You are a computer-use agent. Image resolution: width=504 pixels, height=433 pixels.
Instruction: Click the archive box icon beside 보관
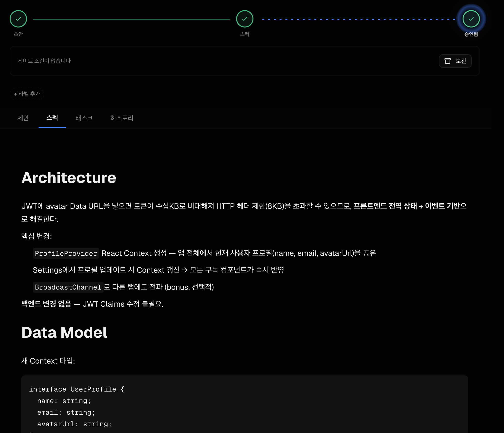[448, 61]
